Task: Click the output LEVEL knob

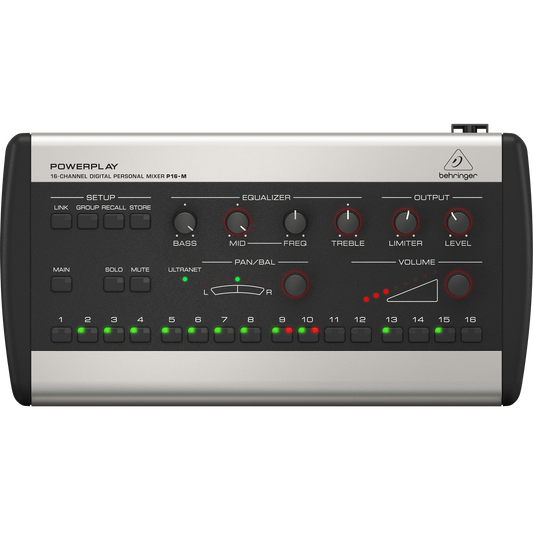Action: point(458,223)
